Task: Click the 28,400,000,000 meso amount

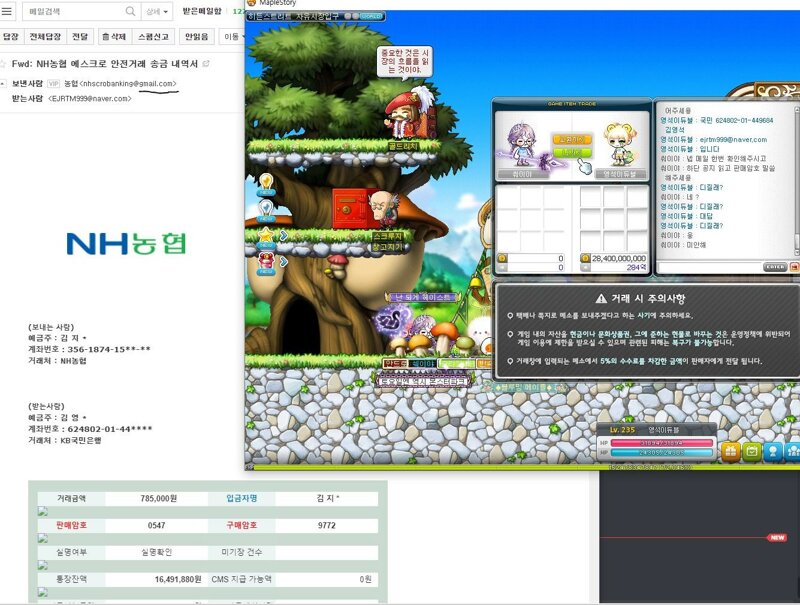Action: point(618,259)
